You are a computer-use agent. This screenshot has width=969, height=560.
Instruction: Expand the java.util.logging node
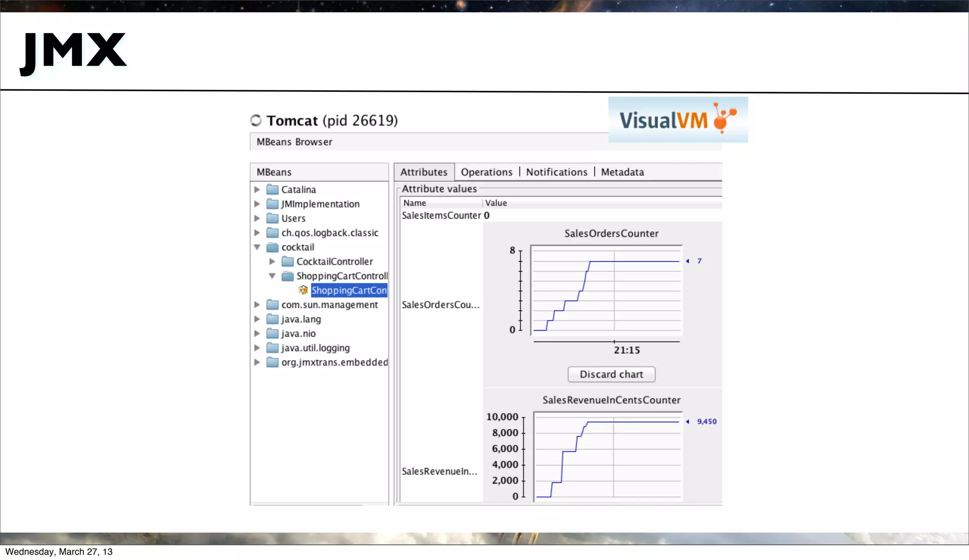pyautogui.click(x=257, y=348)
